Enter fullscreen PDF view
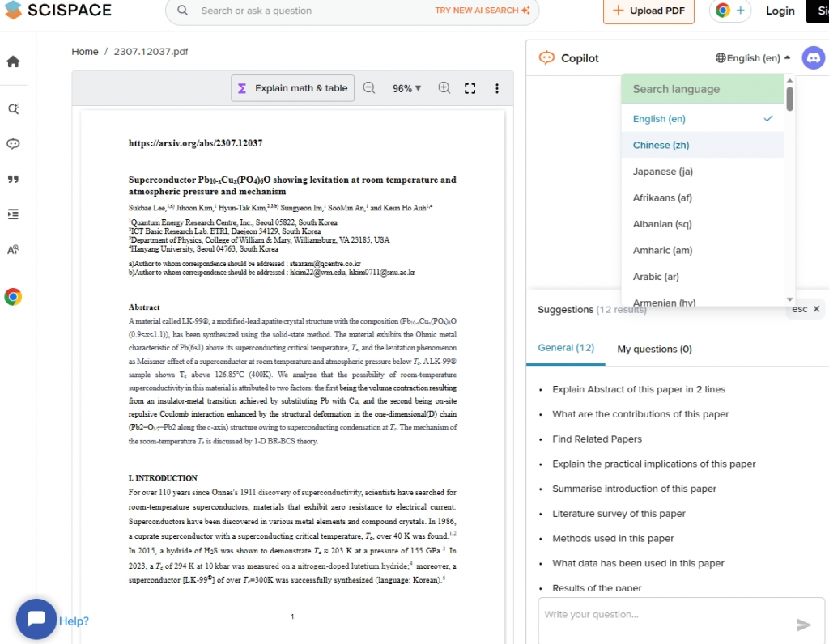 470,88
